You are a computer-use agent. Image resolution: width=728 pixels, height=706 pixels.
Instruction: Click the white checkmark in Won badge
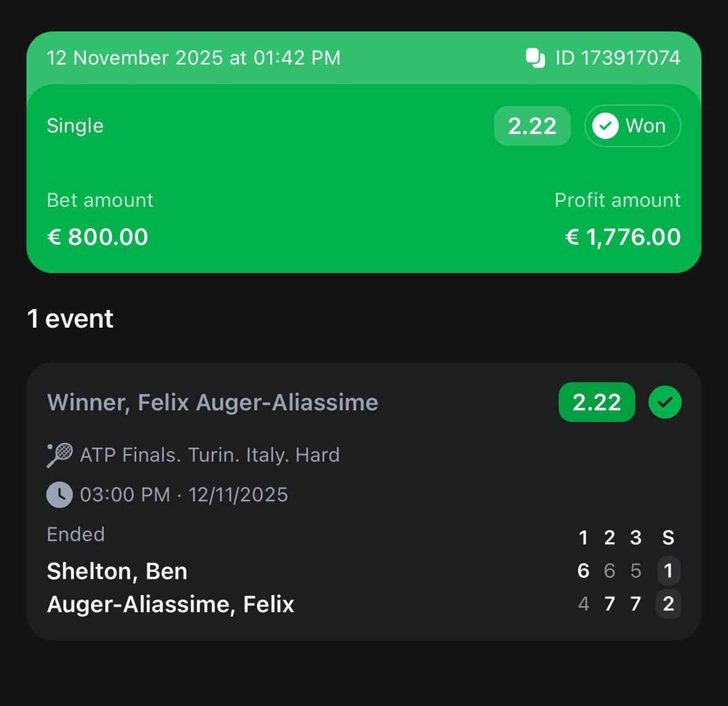pos(605,126)
